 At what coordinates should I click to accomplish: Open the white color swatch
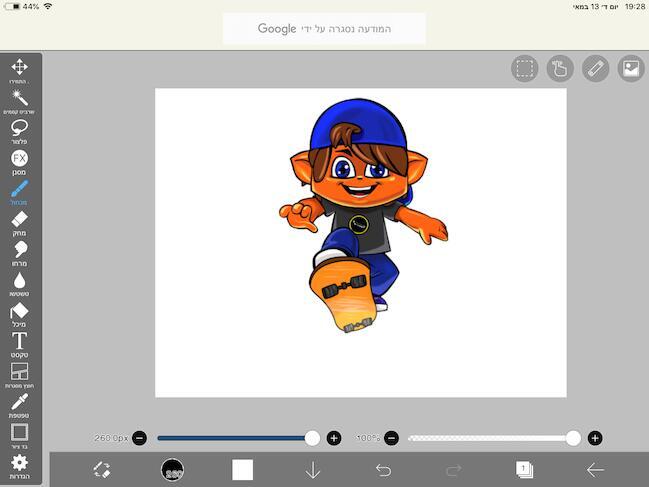tap(243, 470)
